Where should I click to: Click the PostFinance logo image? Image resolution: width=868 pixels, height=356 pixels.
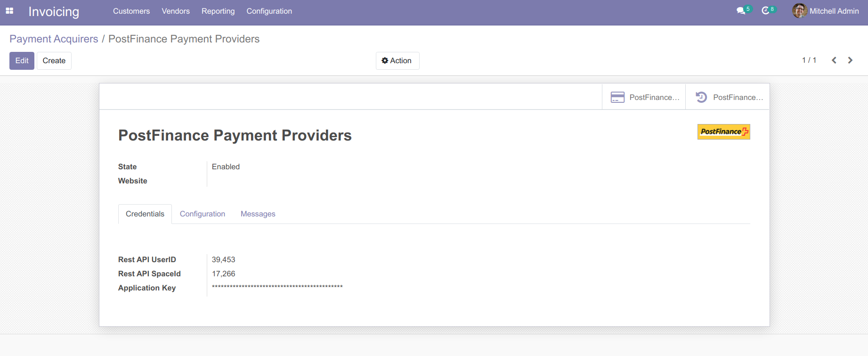(x=723, y=132)
